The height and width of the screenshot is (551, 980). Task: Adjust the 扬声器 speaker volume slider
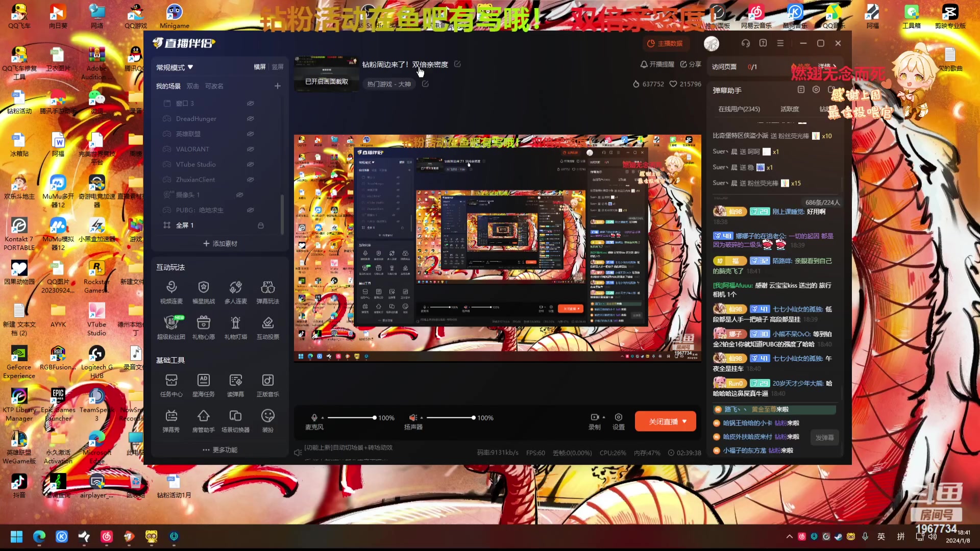click(x=451, y=418)
